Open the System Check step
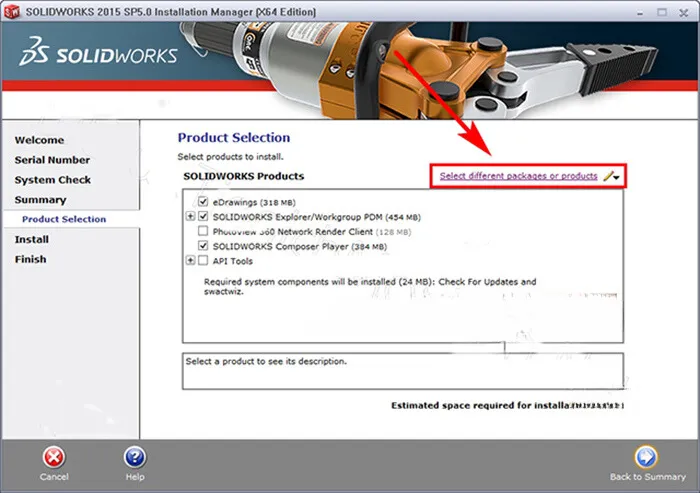The image size is (700, 493). pos(53,180)
